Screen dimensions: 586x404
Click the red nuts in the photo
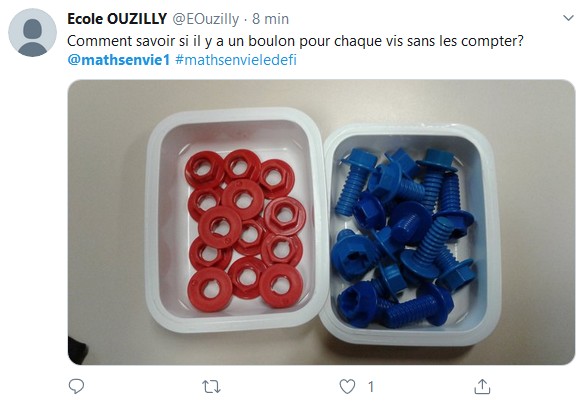click(x=245, y=229)
